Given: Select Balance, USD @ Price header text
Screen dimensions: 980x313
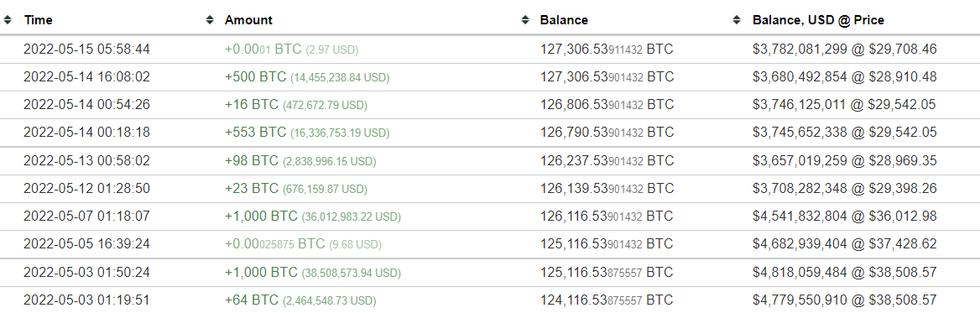Looking at the screenshot, I should tap(818, 20).
